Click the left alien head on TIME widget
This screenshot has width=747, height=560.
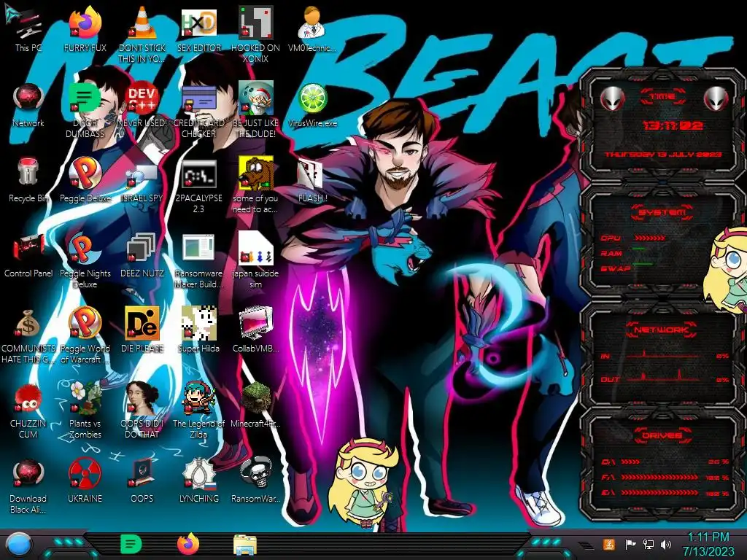(x=612, y=99)
